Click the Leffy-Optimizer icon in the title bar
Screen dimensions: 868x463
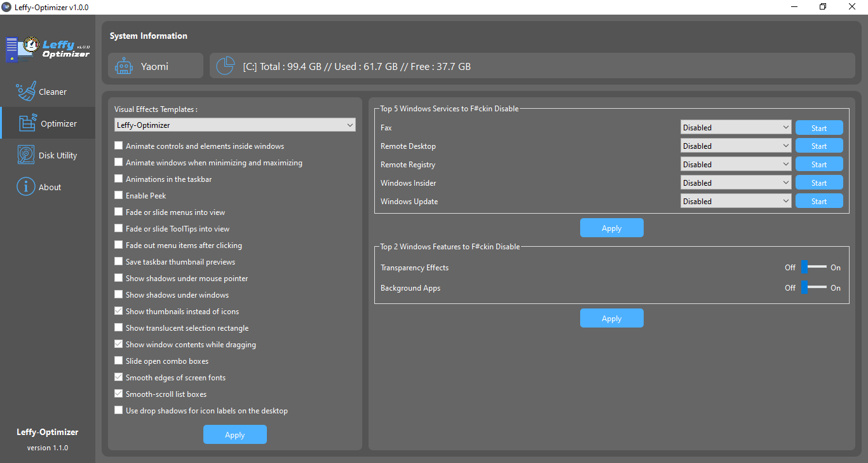(x=6, y=7)
